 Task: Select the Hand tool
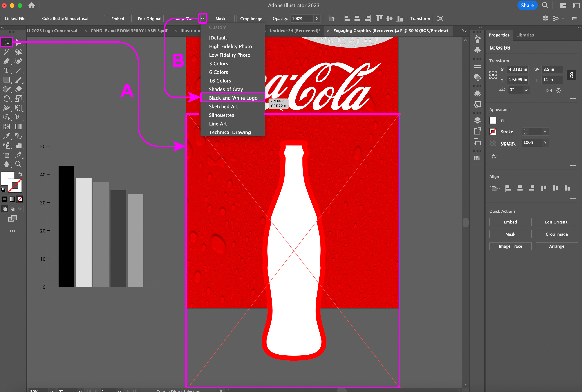coord(7,164)
